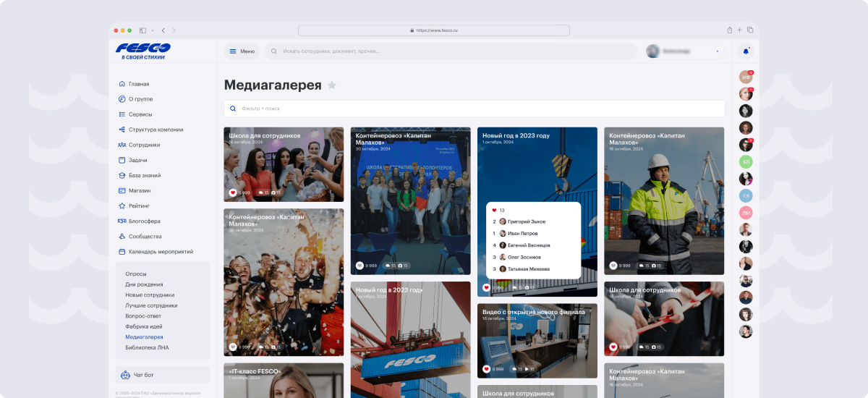Like the Школа для сотрудников party album
Viewport: 868px width, 398px height.
pos(233,192)
